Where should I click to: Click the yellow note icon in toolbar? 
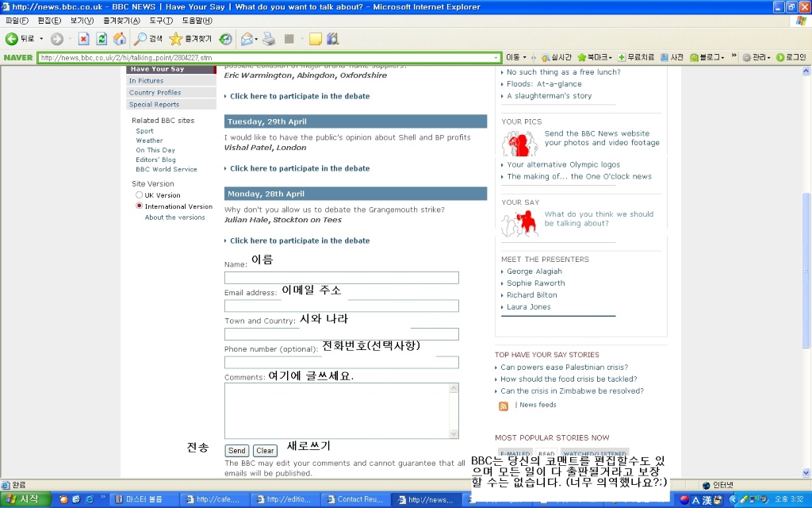316,39
